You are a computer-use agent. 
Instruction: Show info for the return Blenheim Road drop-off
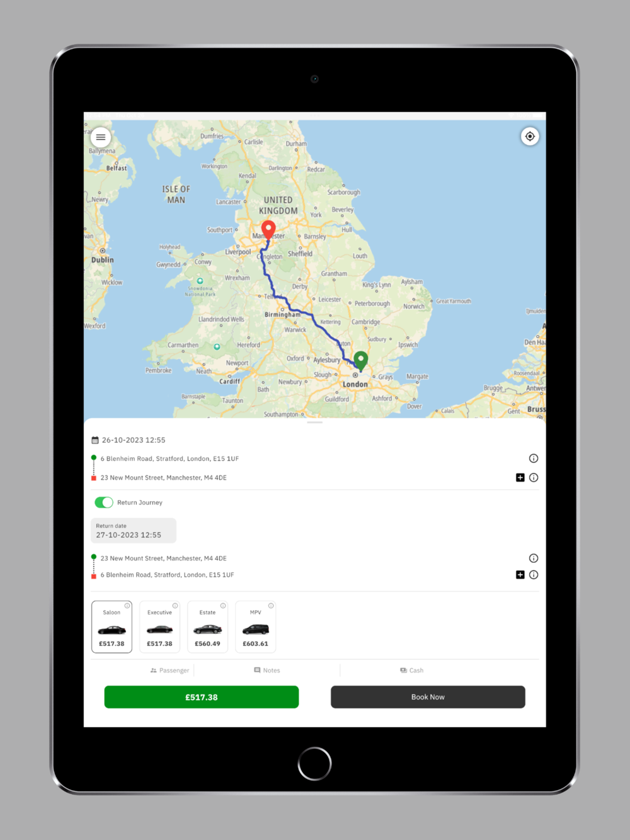point(534,574)
